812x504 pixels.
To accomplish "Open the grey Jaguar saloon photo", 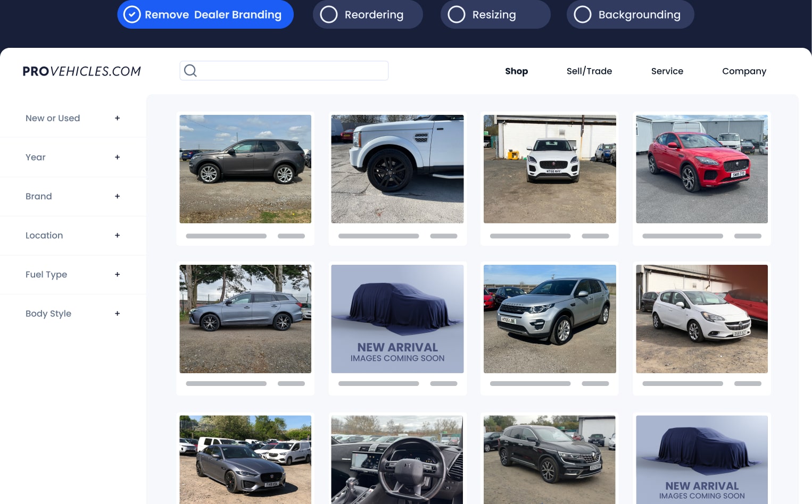I will point(245,460).
